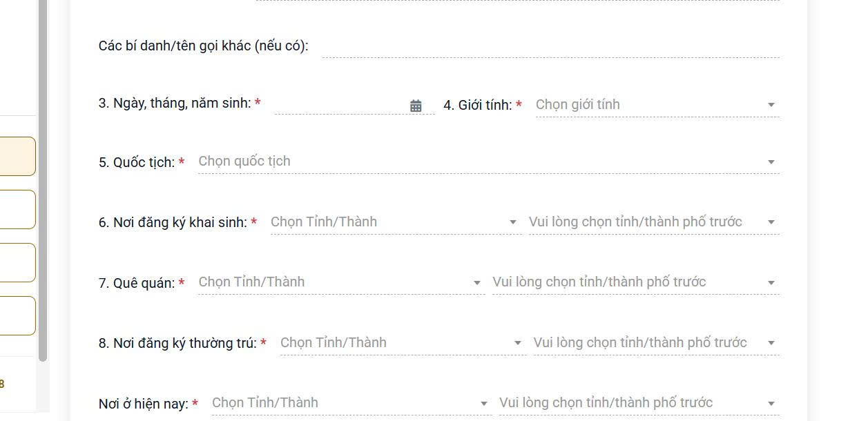Click the arrow of birth registration province dropdown

[x=512, y=222]
